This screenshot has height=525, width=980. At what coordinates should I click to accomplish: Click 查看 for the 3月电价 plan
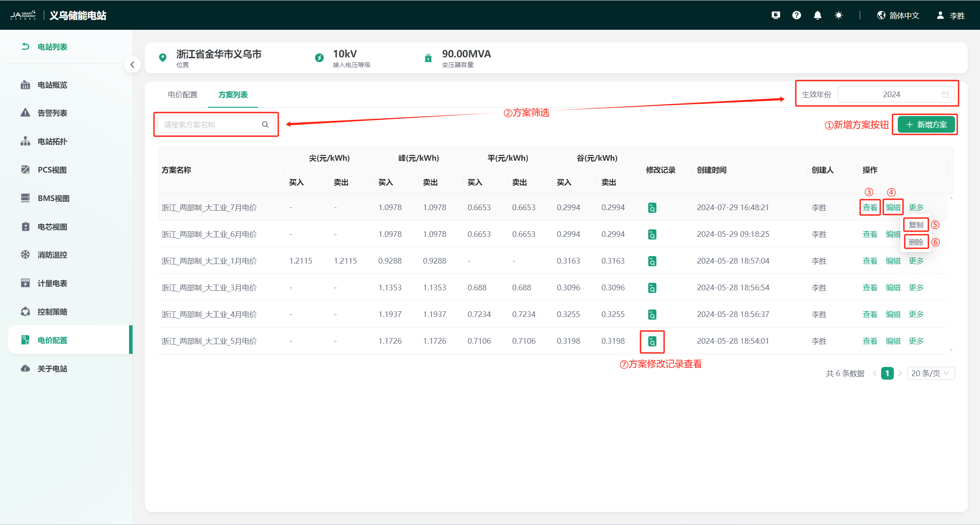pos(870,288)
